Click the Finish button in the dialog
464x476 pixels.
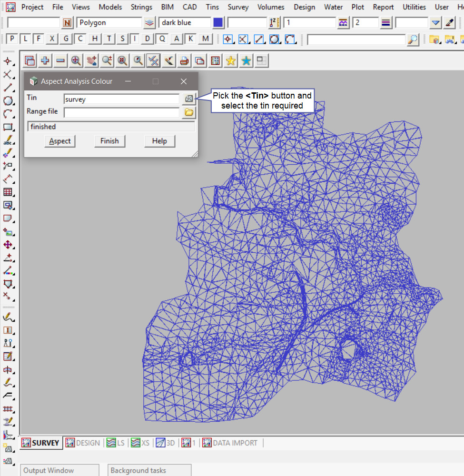(109, 141)
